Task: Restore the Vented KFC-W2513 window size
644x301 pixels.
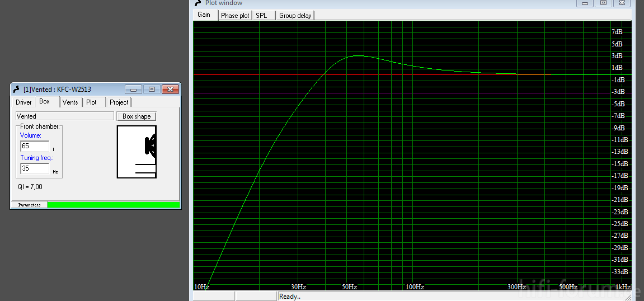Action: click(x=151, y=89)
